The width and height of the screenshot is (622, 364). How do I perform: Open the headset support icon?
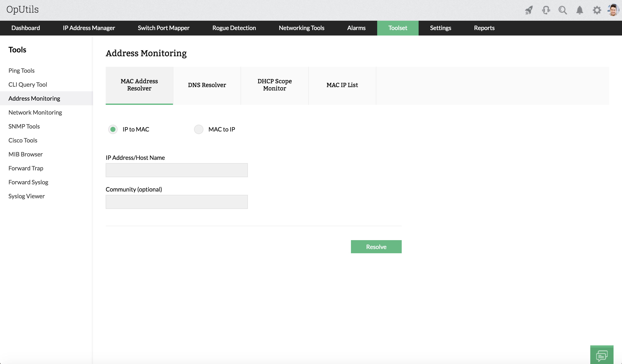pyautogui.click(x=546, y=10)
